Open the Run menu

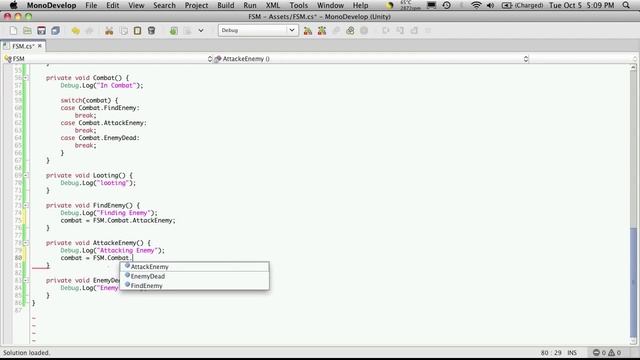click(x=250, y=5)
